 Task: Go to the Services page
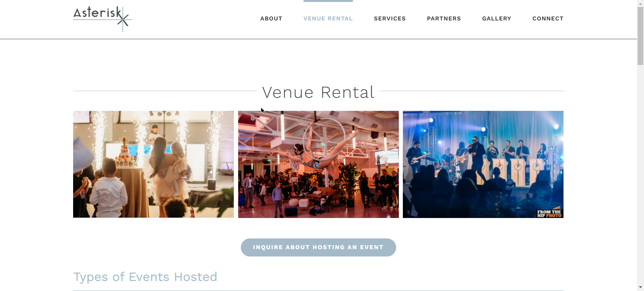390,19
